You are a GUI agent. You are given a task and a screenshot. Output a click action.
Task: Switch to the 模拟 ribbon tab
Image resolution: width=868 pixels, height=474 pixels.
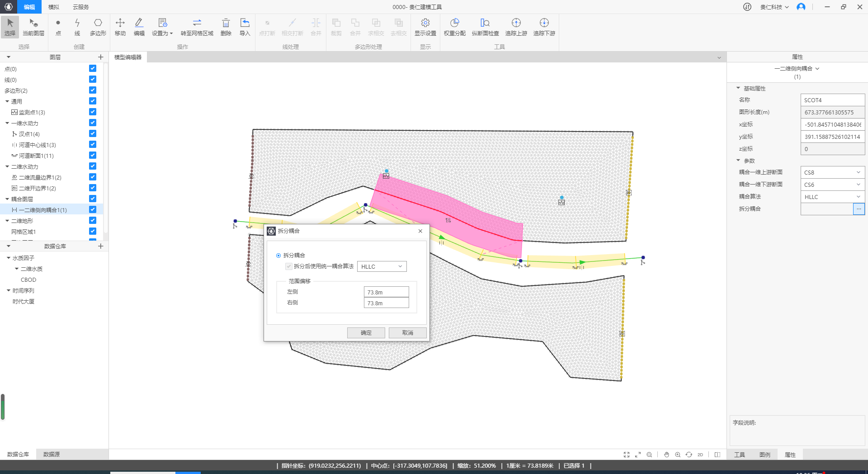coord(53,7)
